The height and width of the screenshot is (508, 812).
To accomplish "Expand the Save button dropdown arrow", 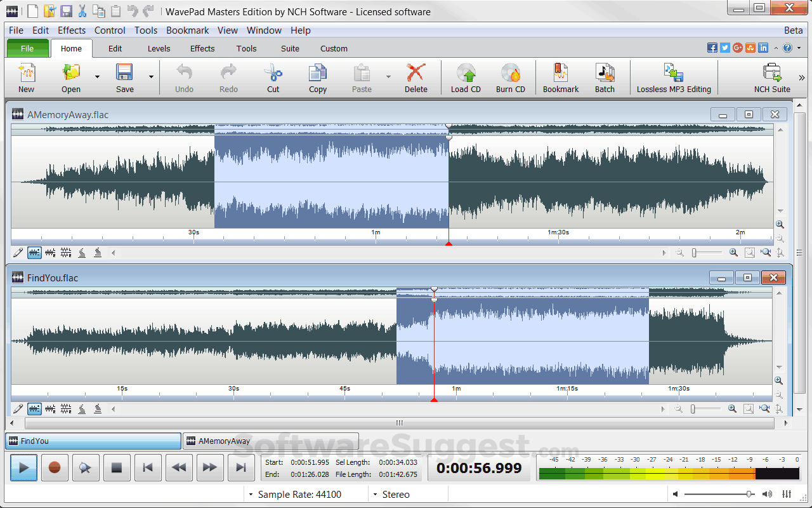I will pos(151,77).
